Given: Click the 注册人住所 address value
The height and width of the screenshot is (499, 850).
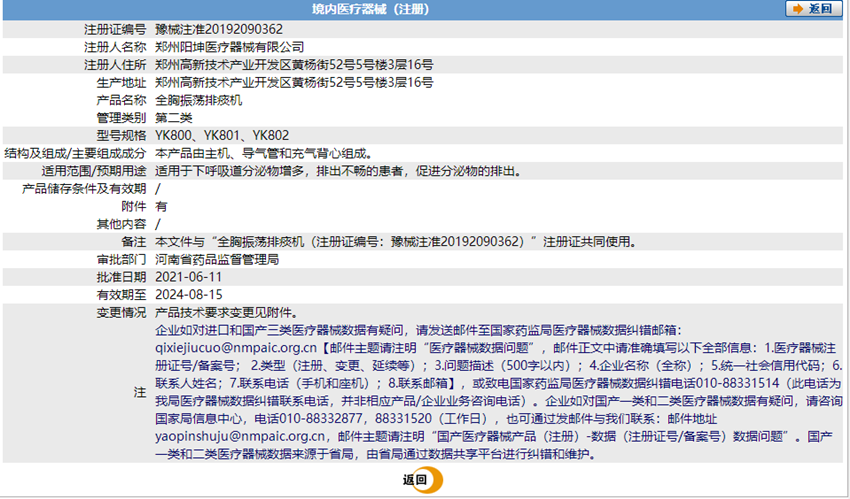Looking at the screenshot, I should click(294, 65).
